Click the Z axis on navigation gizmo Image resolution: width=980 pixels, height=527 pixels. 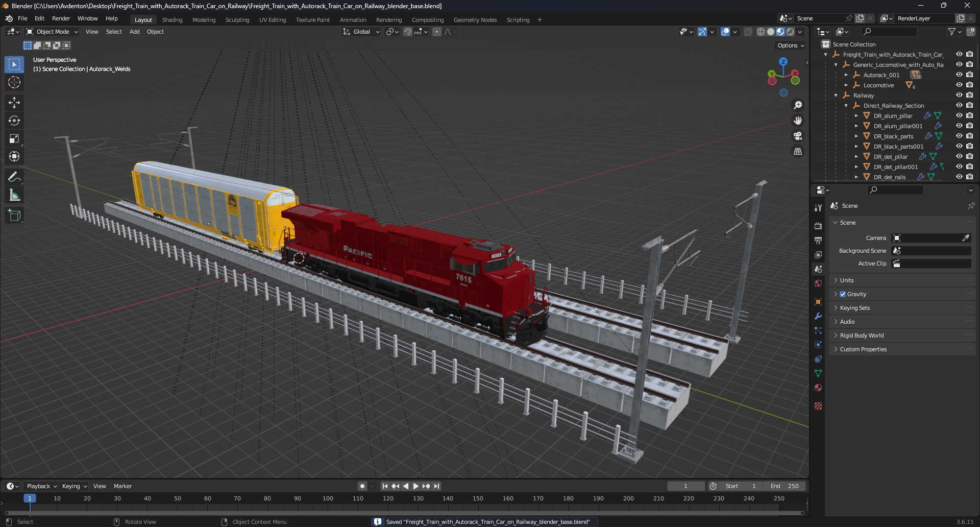(783, 61)
